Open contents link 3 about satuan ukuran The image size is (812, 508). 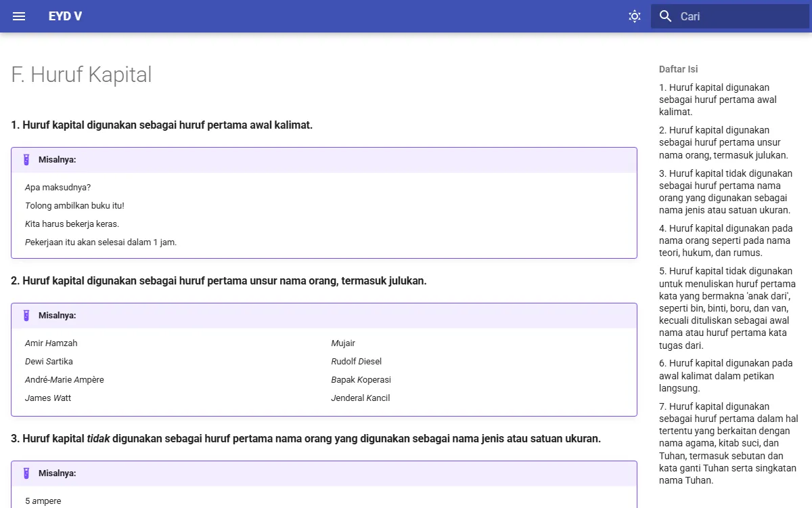point(725,192)
